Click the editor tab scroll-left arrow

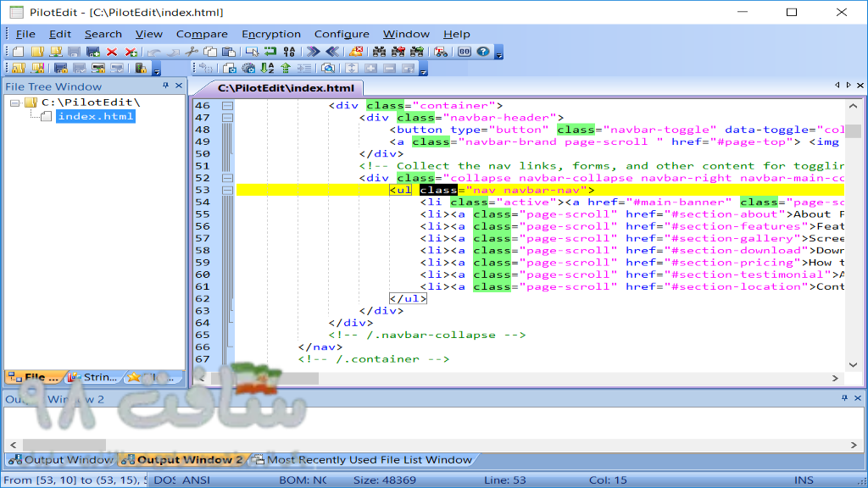pos(837,86)
